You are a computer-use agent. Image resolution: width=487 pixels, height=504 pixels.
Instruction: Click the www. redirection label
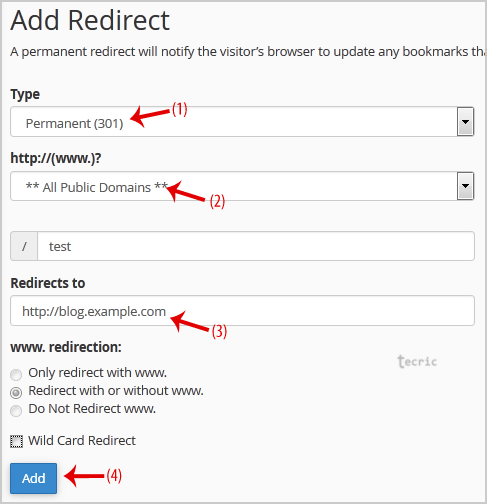[x=66, y=347]
